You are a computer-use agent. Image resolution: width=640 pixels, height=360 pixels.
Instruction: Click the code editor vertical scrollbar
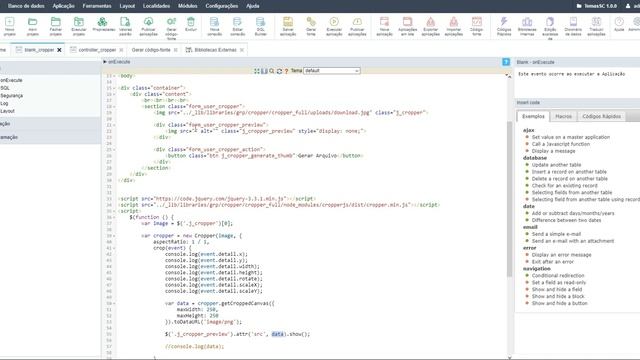pos(509,199)
